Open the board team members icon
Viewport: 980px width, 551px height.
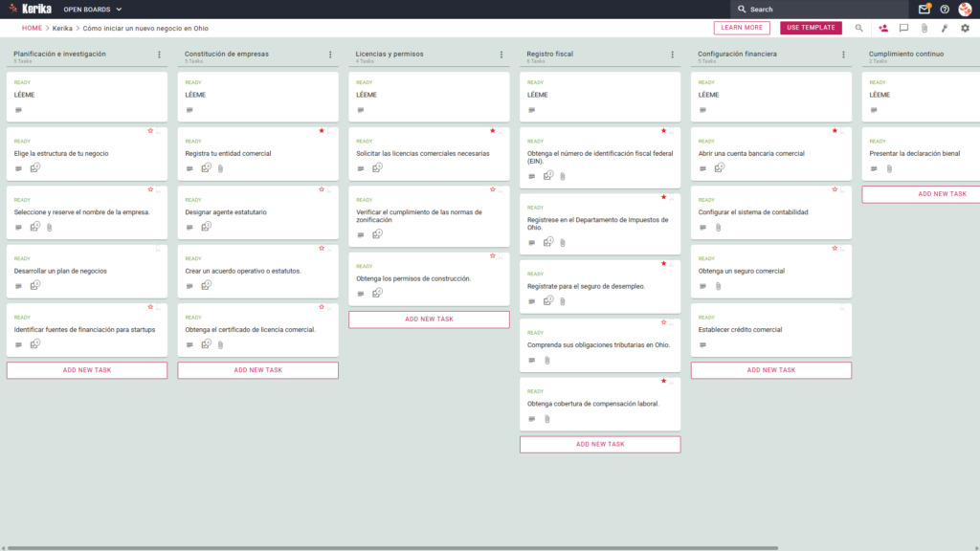(x=883, y=28)
